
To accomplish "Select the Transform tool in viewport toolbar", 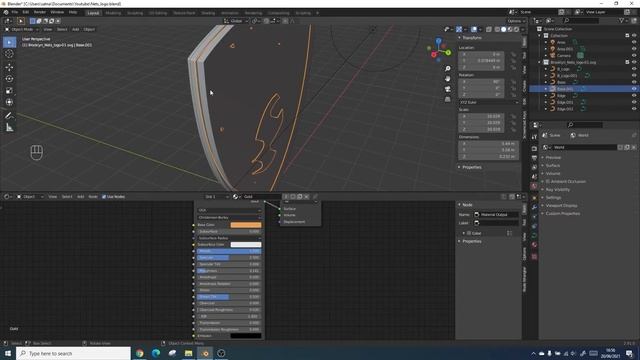I will pyautogui.click(x=9, y=102).
